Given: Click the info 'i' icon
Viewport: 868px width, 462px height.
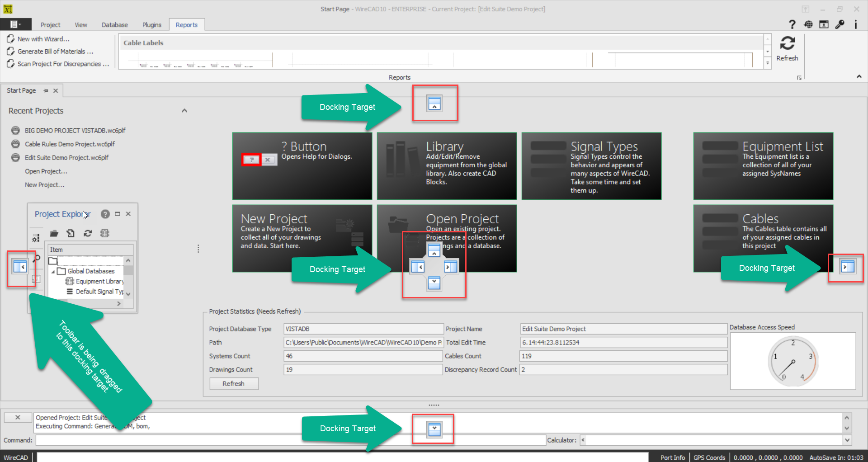Looking at the screenshot, I should point(855,24).
